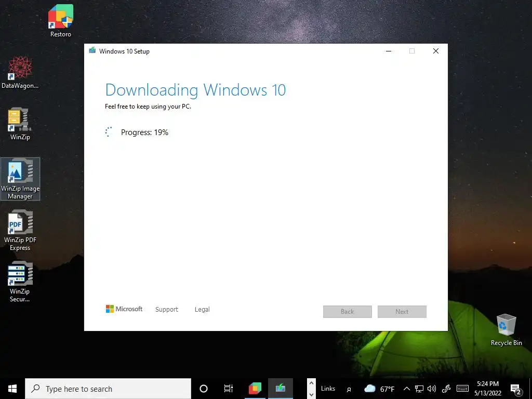Switch to Windows 10 Setup taskbar button
The height and width of the screenshot is (399, 532).
pos(281,389)
